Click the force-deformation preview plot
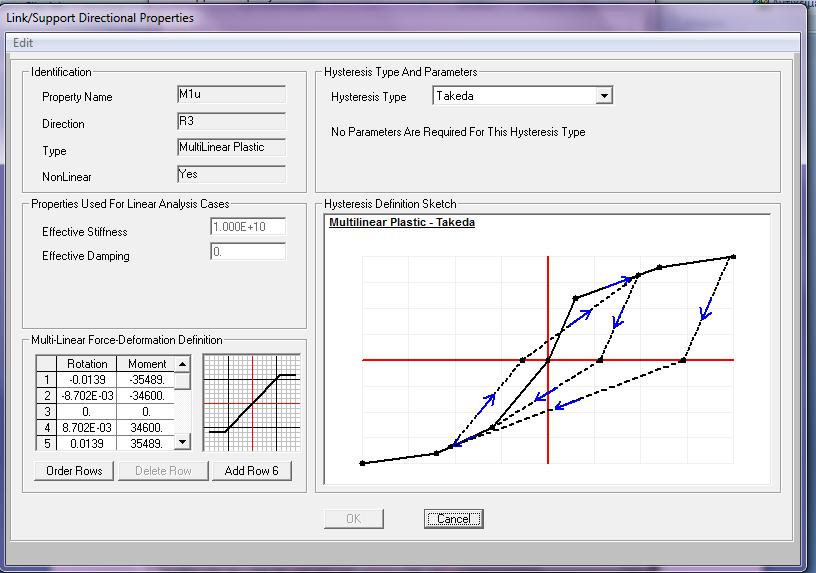 (252, 403)
